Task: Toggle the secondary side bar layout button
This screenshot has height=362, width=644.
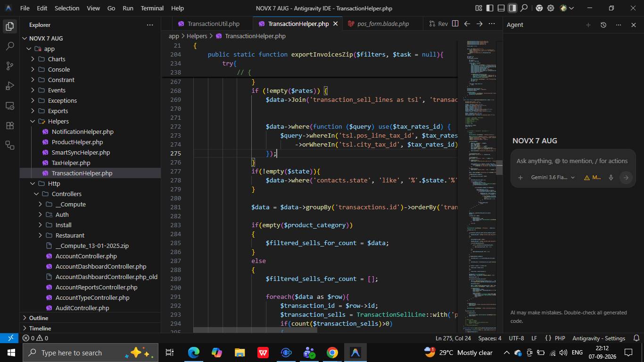Action: click(512, 8)
